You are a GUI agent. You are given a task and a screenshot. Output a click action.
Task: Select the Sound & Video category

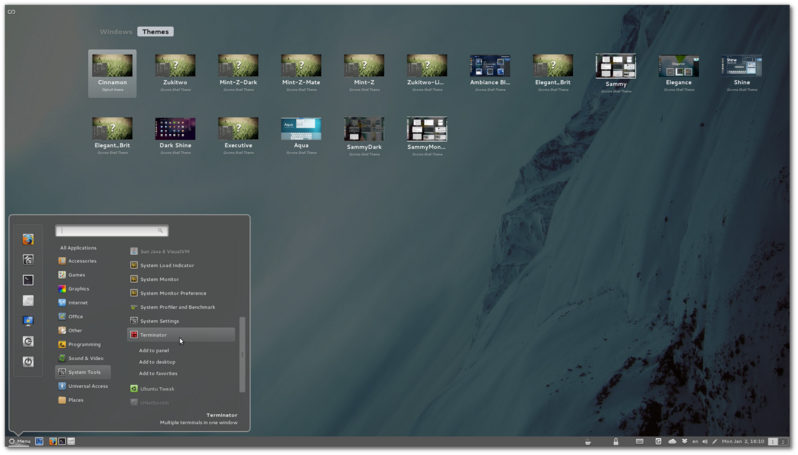tap(85, 358)
